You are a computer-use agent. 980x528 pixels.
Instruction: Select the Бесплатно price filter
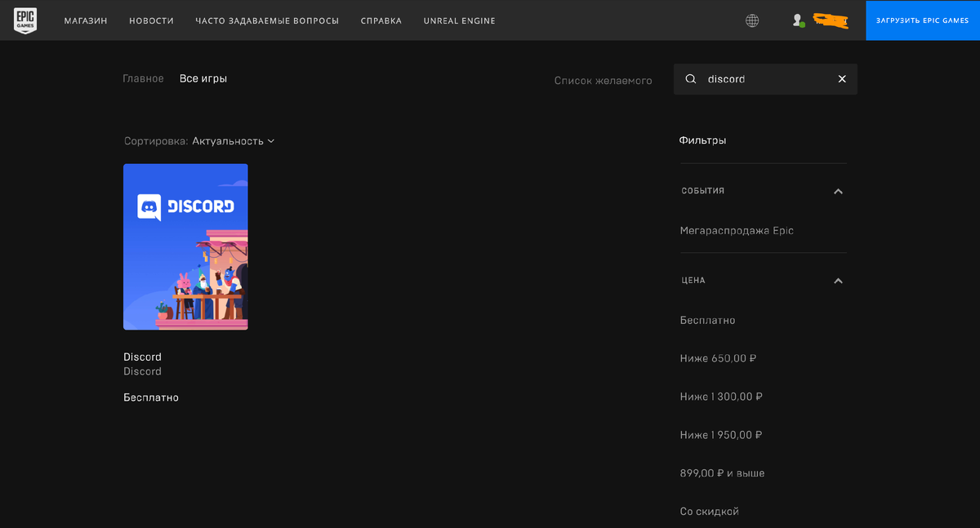(x=707, y=321)
